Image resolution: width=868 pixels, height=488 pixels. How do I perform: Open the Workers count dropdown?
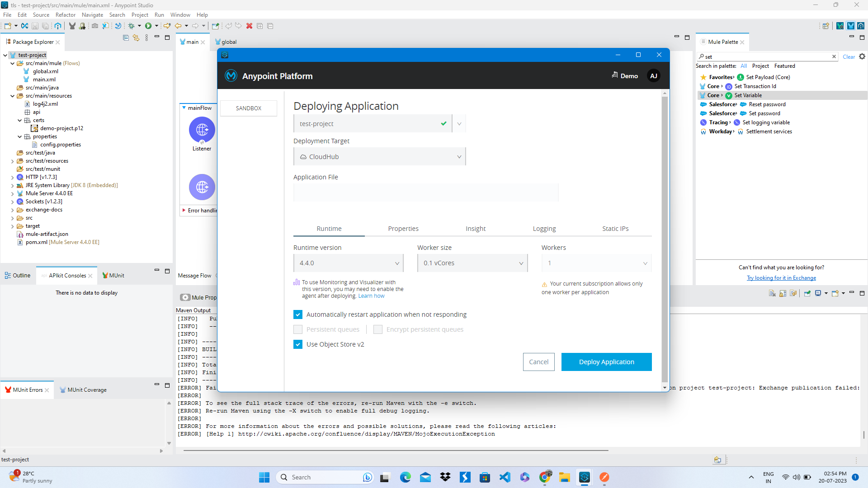tap(596, 263)
